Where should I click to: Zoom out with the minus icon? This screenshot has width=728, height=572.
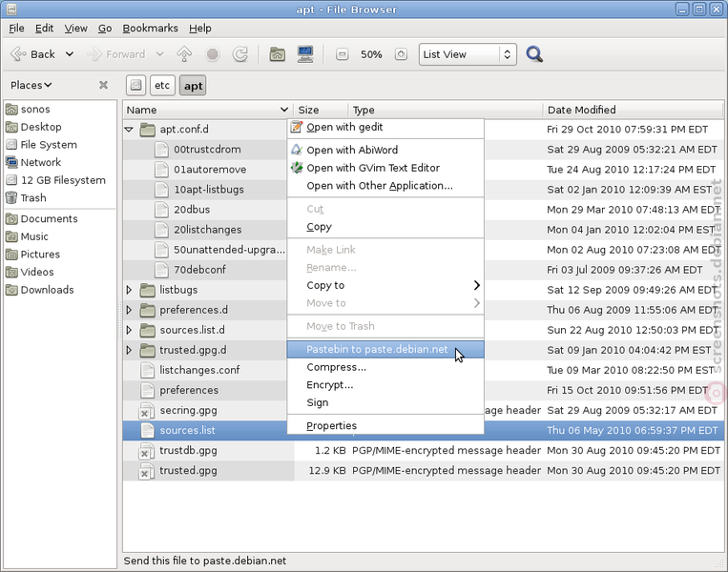(x=343, y=54)
